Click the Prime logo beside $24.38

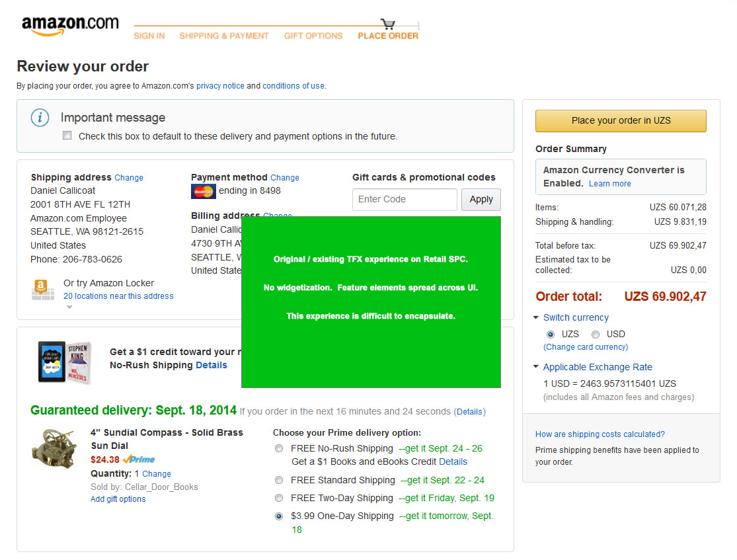(139, 460)
